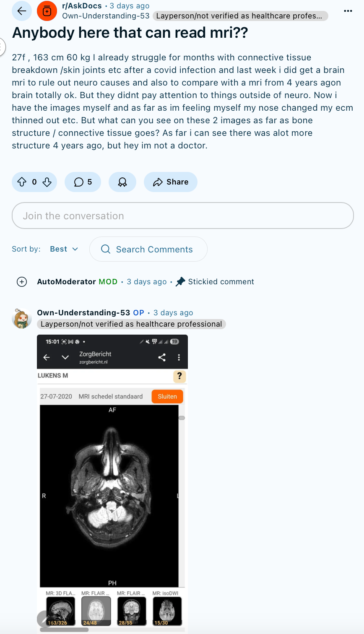This screenshot has width=364, height=634.
Task: Open the attached MRI screenshot image
Action: (112, 483)
